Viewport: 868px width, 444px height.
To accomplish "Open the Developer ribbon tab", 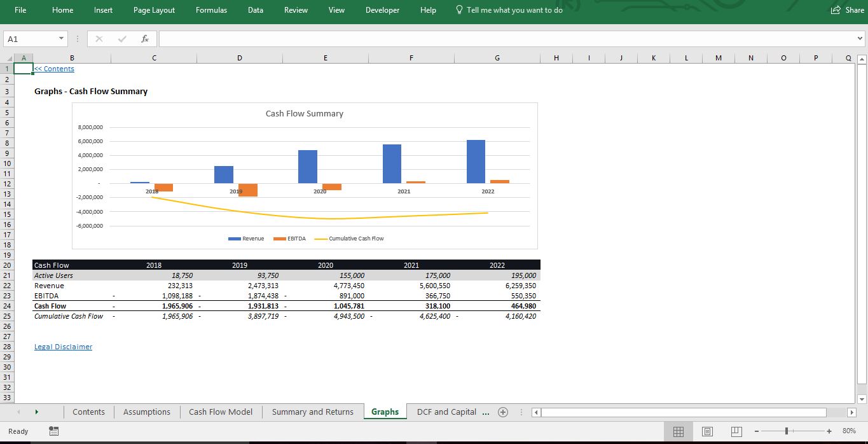I will (x=382, y=10).
